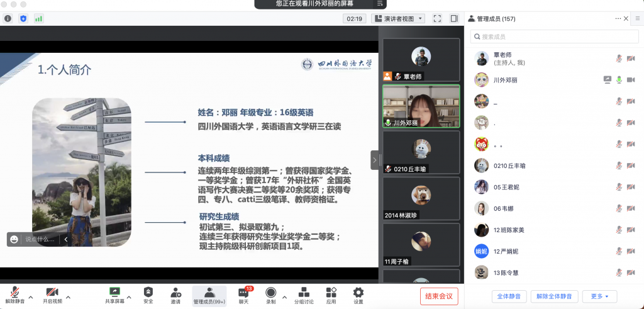Toggle 管理成员(99+) panel in toolbar
644x309 pixels.
pos(209,295)
